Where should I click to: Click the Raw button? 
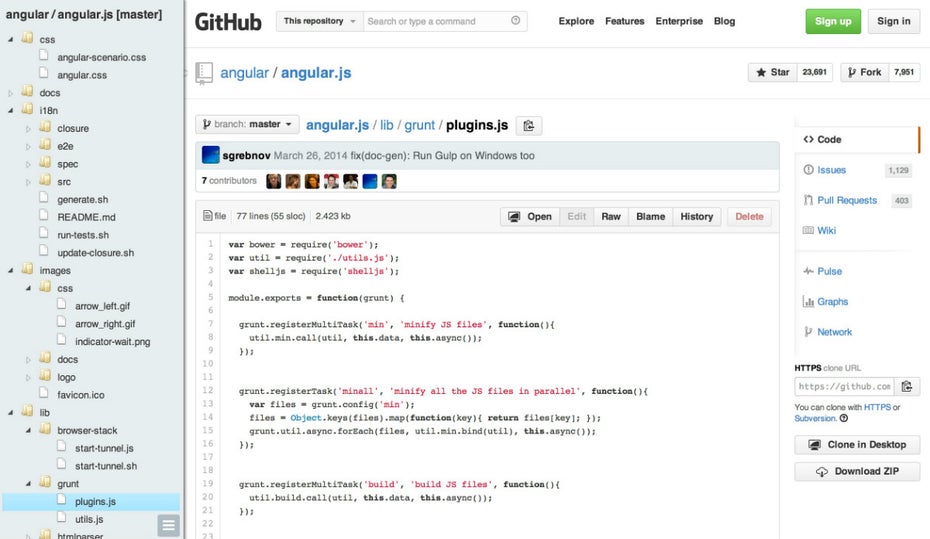610,216
